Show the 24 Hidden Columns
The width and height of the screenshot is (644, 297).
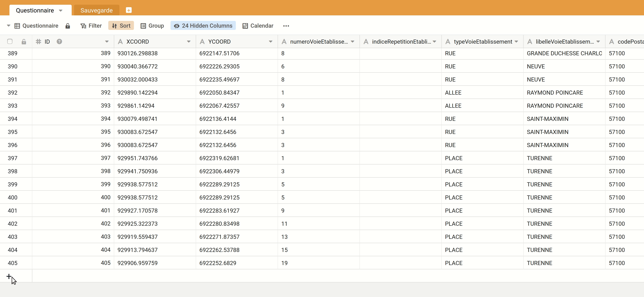tap(203, 26)
